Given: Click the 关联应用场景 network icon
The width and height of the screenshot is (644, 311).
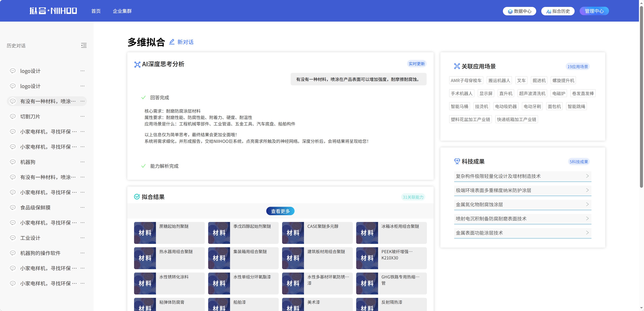Looking at the screenshot, I should [457, 66].
